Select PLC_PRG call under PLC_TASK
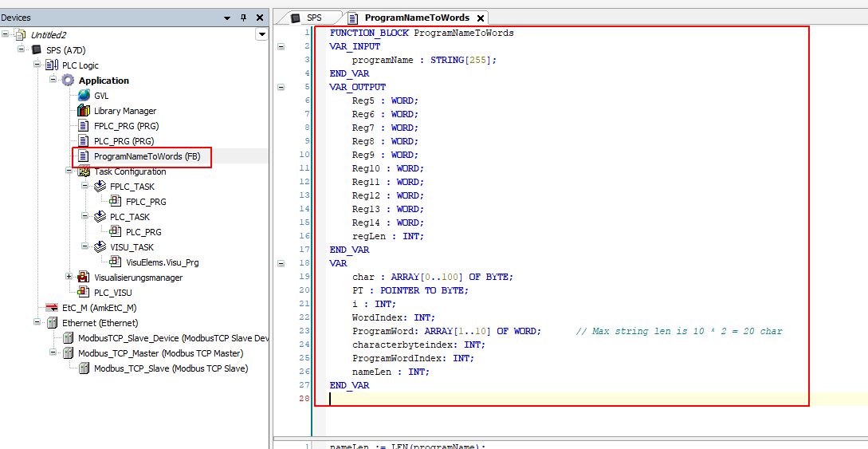868x449 pixels. [143, 232]
